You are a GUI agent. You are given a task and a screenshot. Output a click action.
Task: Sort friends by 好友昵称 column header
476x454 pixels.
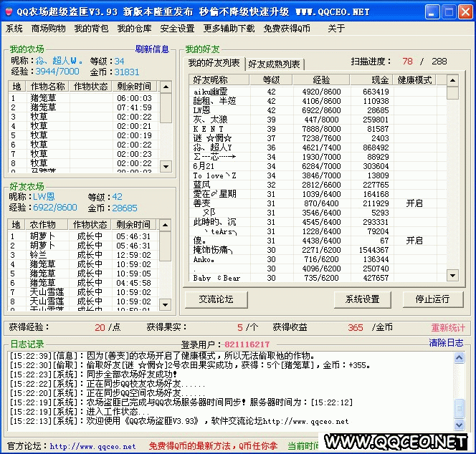point(219,80)
